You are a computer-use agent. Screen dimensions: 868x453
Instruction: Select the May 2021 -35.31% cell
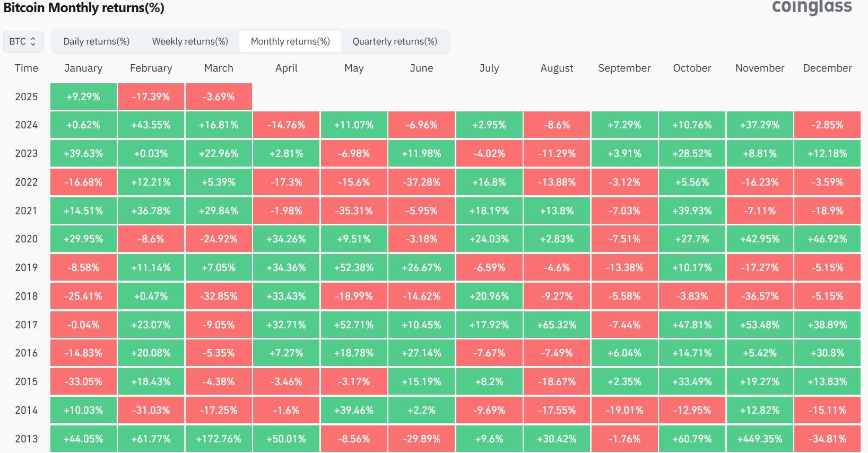[354, 211]
